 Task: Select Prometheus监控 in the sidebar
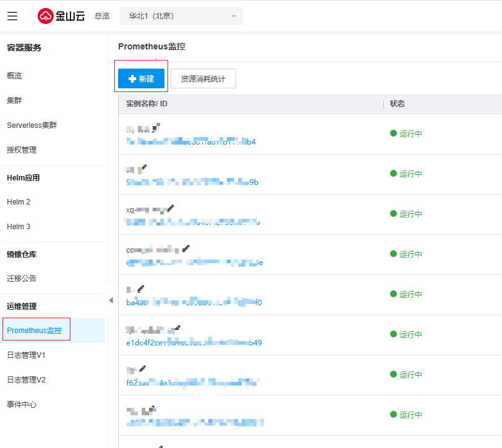(x=35, y=331)
